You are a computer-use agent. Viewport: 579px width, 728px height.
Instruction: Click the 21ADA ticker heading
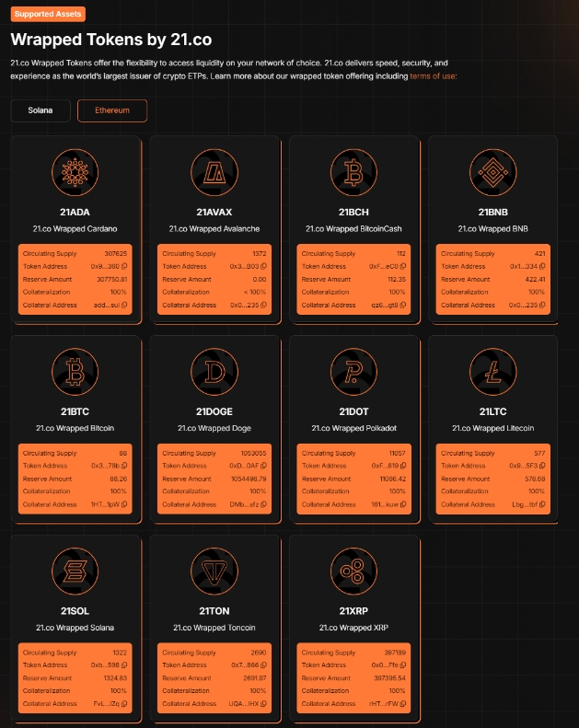pos(75,213)
